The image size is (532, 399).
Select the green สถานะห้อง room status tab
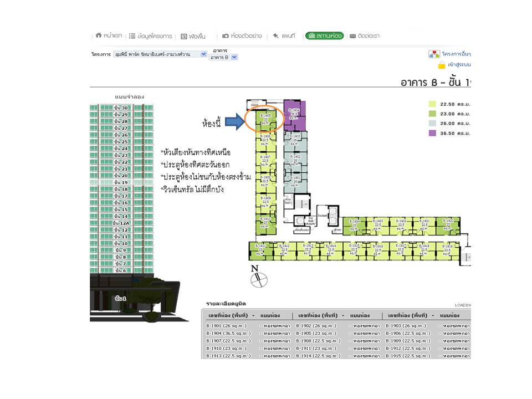coord(324,36)
